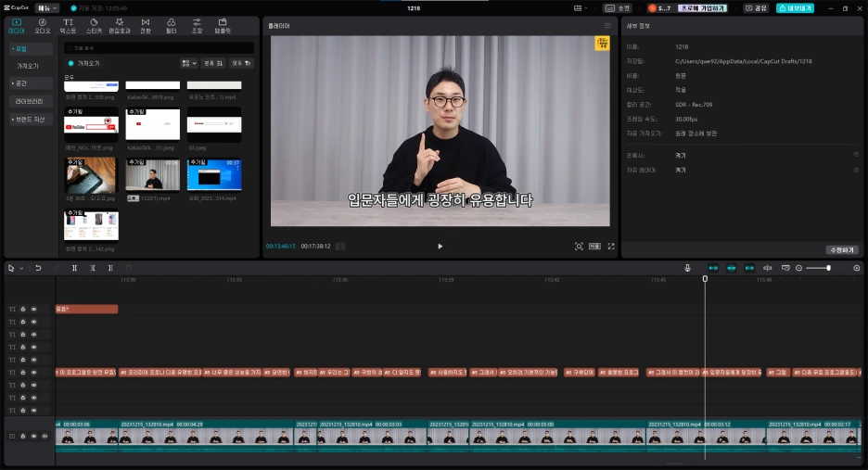868x470 pixels.
Task: Open the 모두 filter dropdown
Action: 241,63
